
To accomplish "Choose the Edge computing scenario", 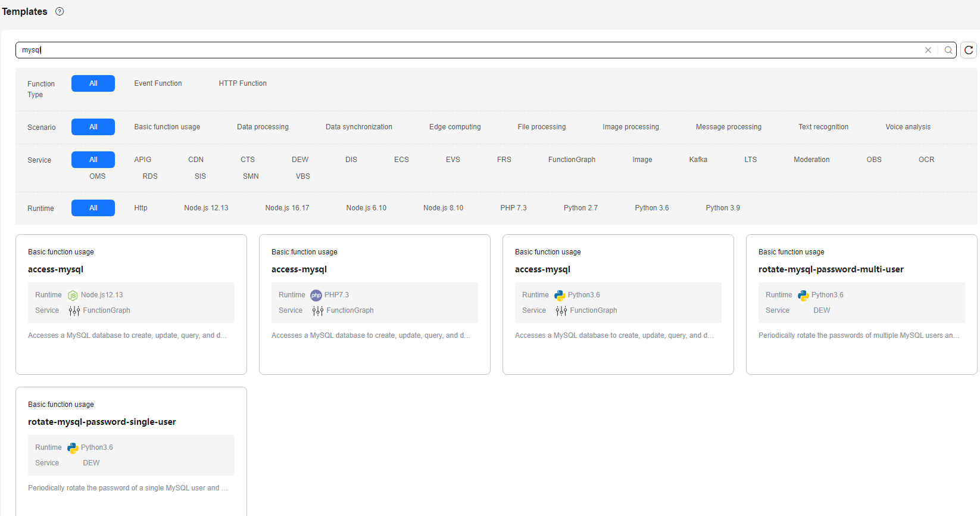I will coord(455,127).
